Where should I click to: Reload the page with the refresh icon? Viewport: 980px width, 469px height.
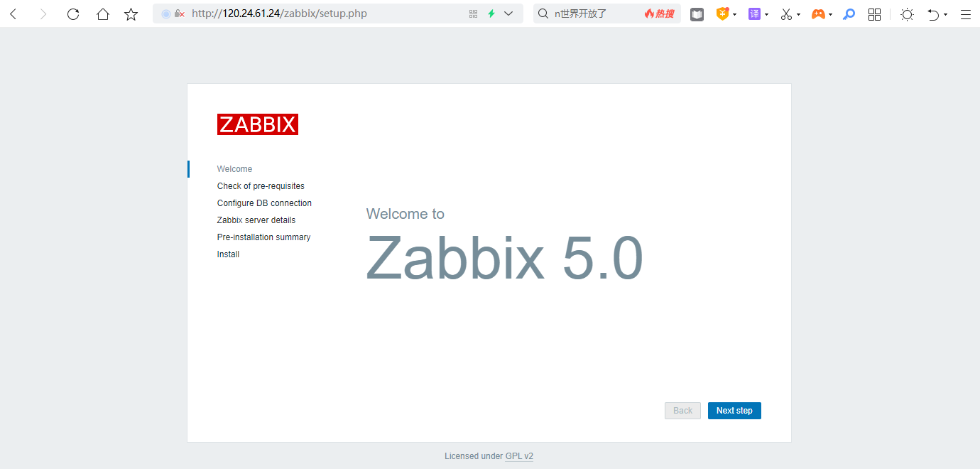[73, 14]
